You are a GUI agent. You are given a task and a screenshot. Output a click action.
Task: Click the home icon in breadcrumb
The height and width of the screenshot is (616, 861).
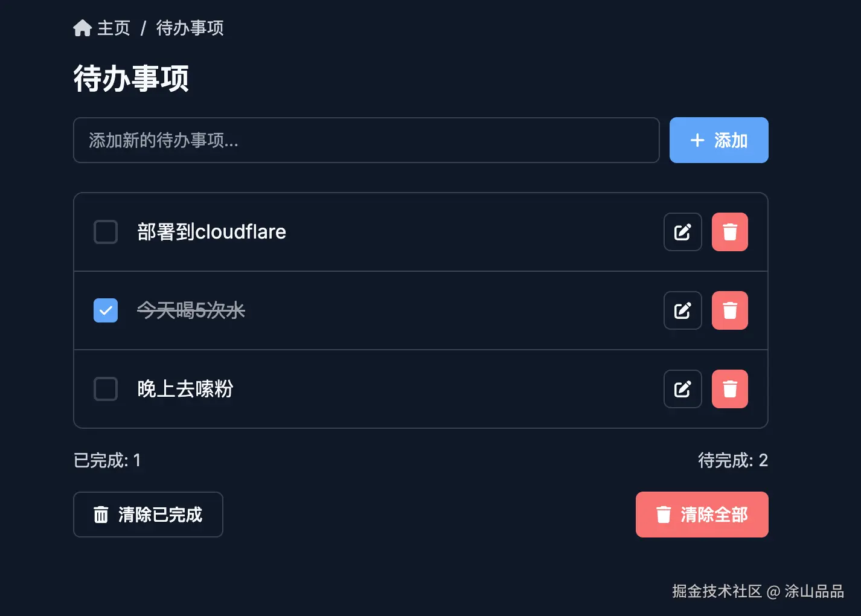pyautogui.click(x=82, y=28)
